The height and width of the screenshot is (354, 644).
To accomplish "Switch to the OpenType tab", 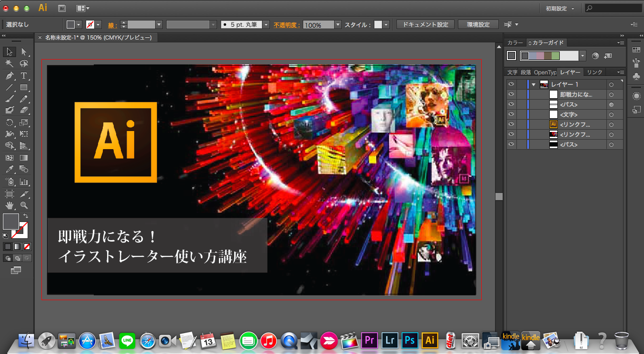I will click(545, 72).
